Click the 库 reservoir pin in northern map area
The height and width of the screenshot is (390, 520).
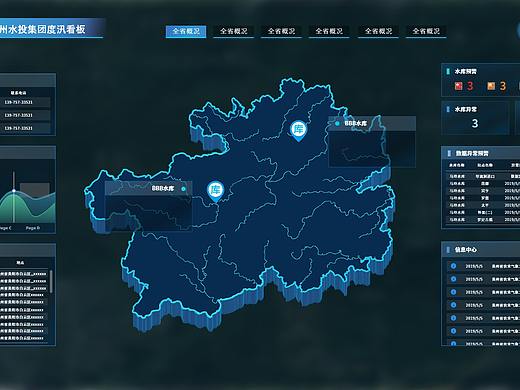[x=298, y=131]
